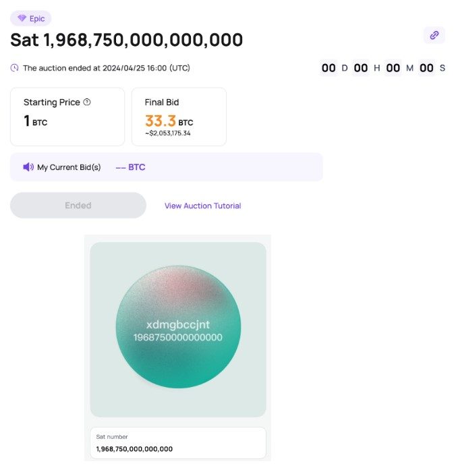Click the clock icon beside auction end time
456x476 pixels.
tap(15, 67)
